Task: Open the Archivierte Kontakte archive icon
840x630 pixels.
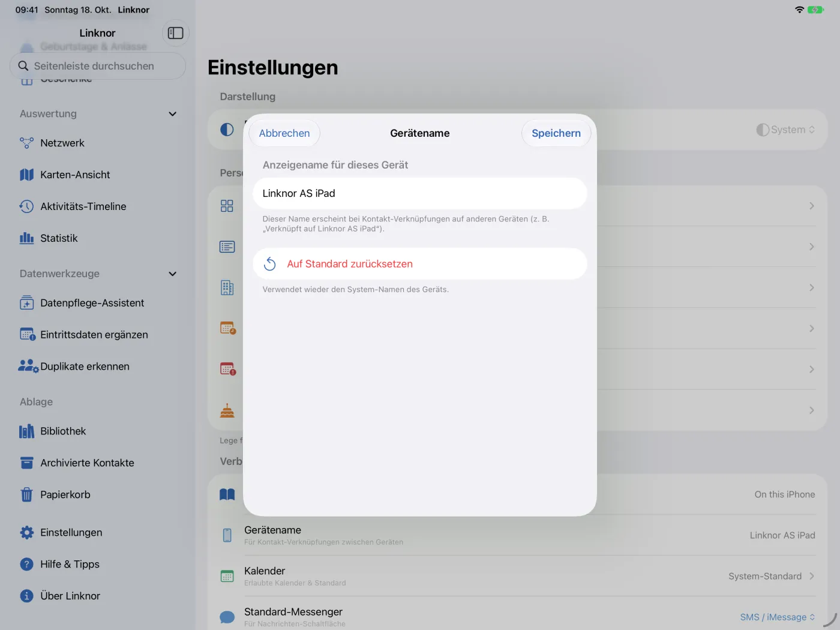Action: click(26, 463)
